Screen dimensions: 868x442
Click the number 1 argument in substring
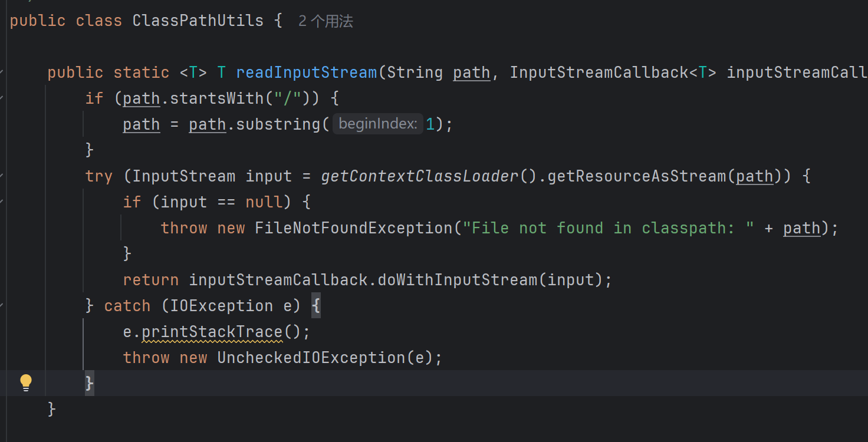coord(430,124)
